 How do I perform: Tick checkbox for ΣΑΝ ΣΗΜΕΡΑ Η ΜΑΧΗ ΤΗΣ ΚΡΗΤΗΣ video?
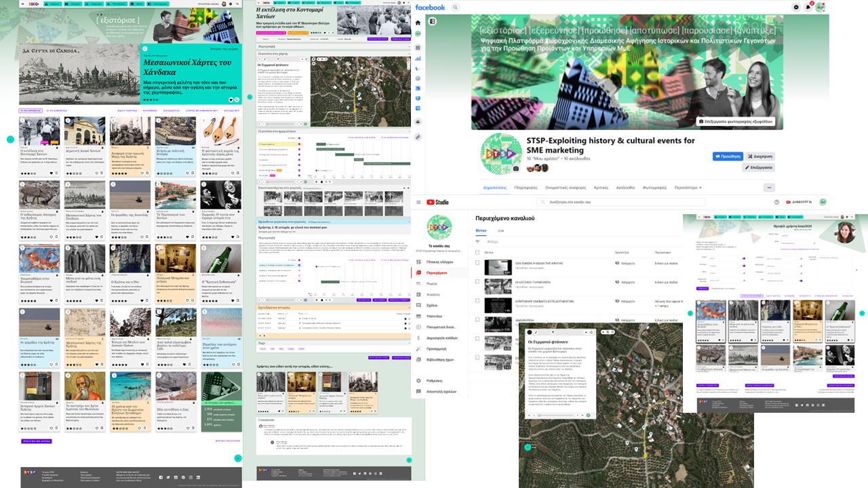[478, 263]
